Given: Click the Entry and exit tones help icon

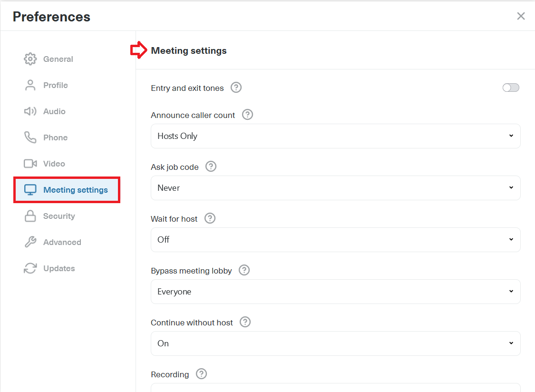Looking at the screenshot, I should (x=236, y=88).
